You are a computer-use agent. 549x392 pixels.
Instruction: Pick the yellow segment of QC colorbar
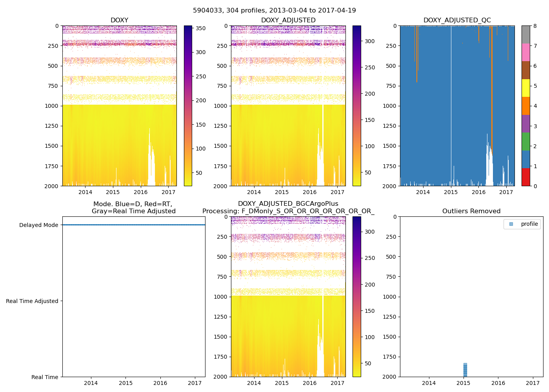click(525, 88)
